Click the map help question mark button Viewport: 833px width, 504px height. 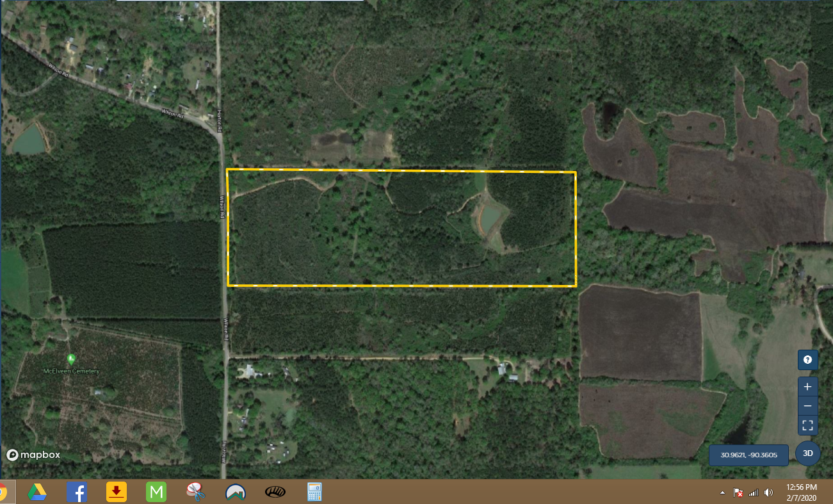pos(807,360)
